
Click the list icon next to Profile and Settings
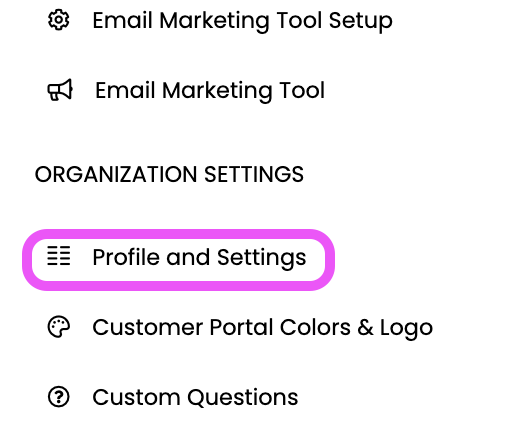pos(59,256)
